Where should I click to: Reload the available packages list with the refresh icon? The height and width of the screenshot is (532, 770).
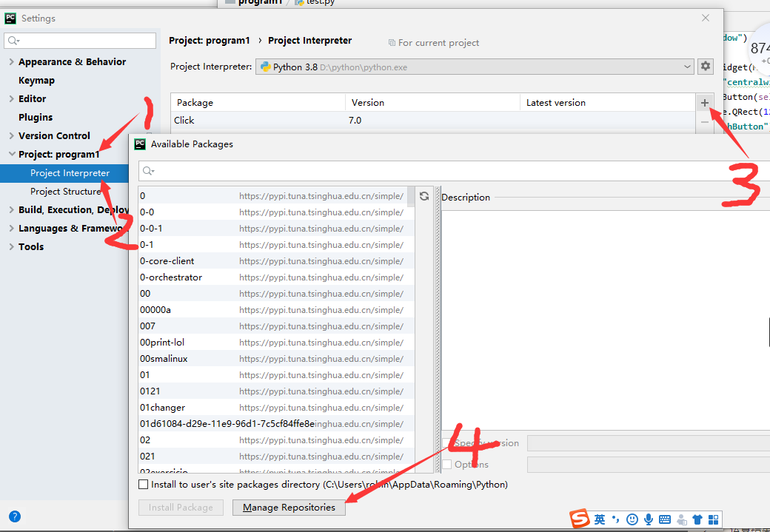(424, 196)
